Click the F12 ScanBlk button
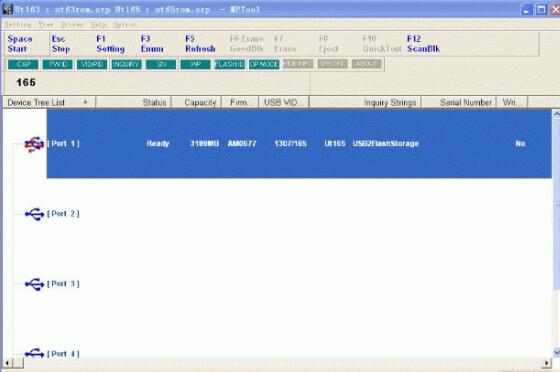560x372 pixels. tap(423, 44)
